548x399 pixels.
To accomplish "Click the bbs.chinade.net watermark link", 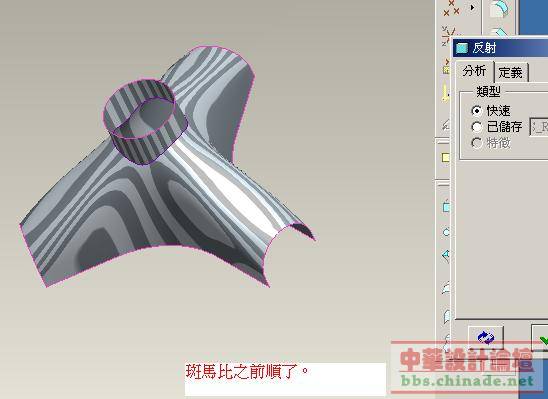I will (467, 380).
